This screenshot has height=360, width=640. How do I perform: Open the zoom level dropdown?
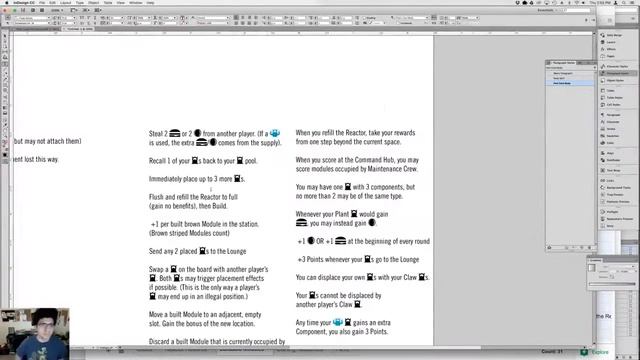point(57,10)
